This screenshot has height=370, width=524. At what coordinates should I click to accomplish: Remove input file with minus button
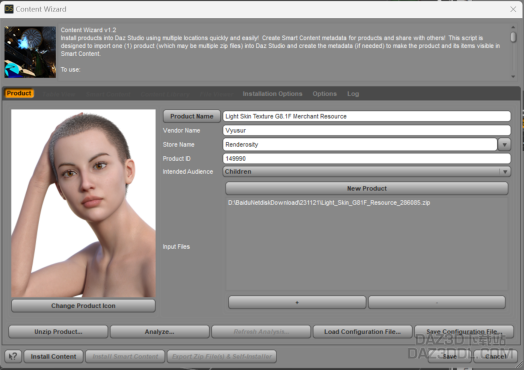pos(437,302)
